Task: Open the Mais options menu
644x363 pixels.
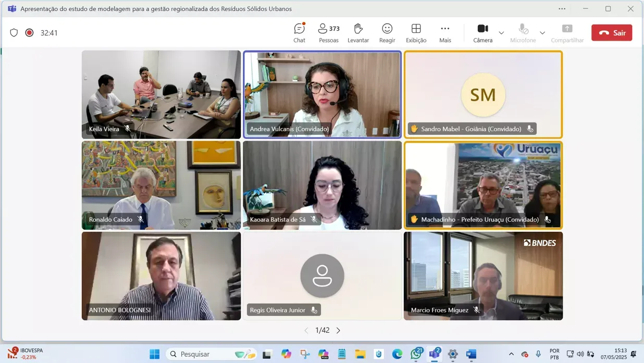Action: (445, 33)
